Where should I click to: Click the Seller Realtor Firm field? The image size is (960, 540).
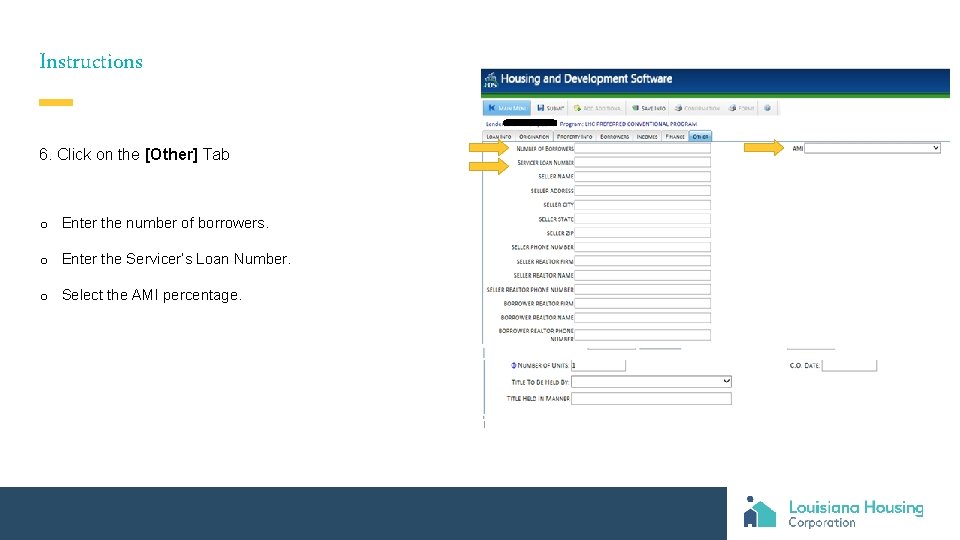(642, 261)
